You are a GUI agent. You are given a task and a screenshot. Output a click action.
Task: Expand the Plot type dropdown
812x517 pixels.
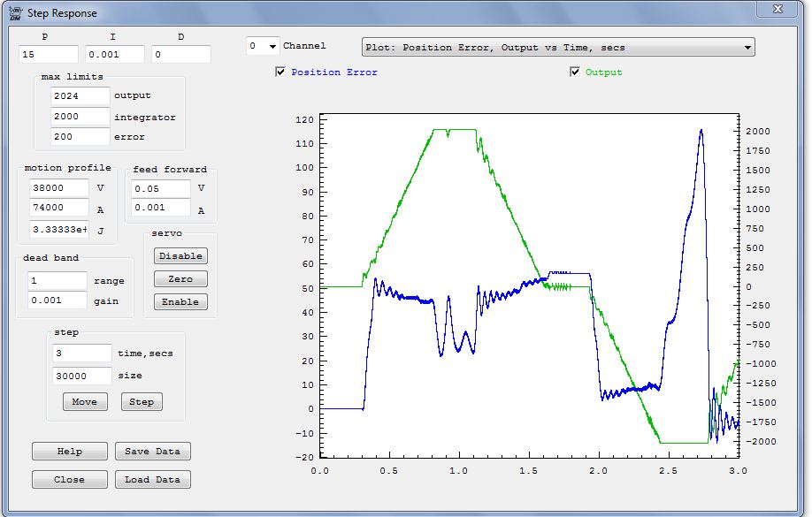tap(558, 48)
